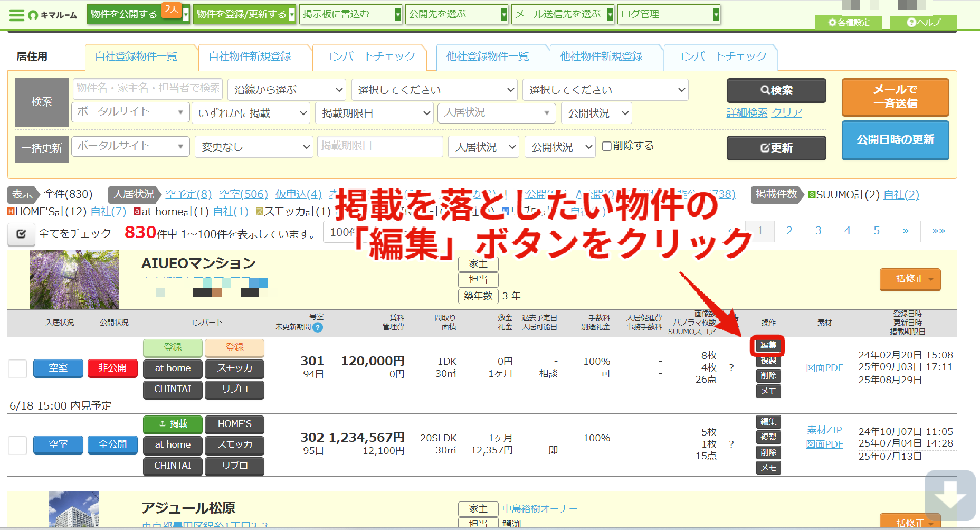Download 素材ZIP for room 302
The width and height of the screenshot is (980, 530).
824,430
